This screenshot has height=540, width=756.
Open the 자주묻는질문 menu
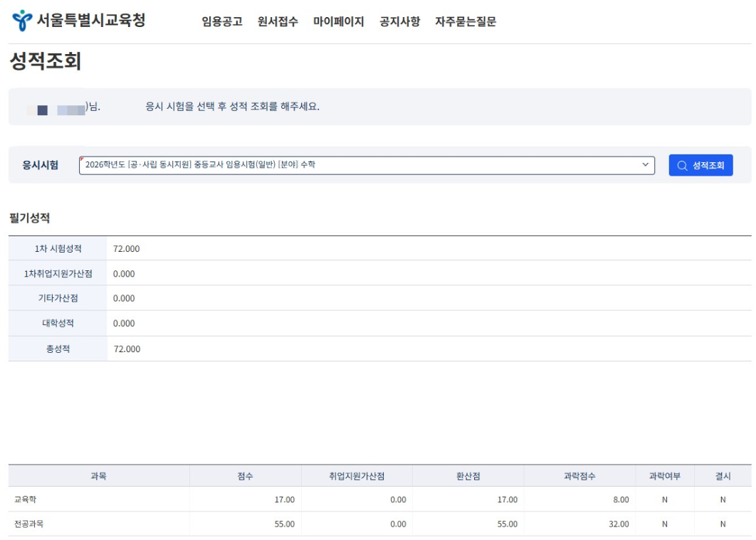466,21
